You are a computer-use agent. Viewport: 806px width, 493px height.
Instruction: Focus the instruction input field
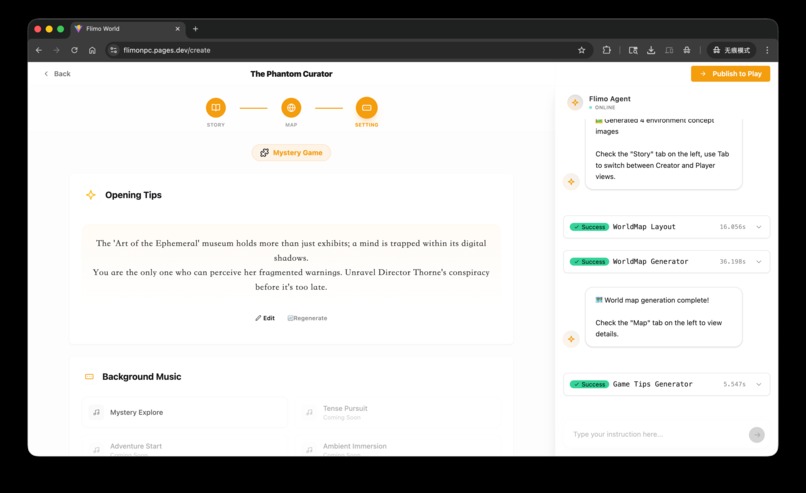[655, 434]
